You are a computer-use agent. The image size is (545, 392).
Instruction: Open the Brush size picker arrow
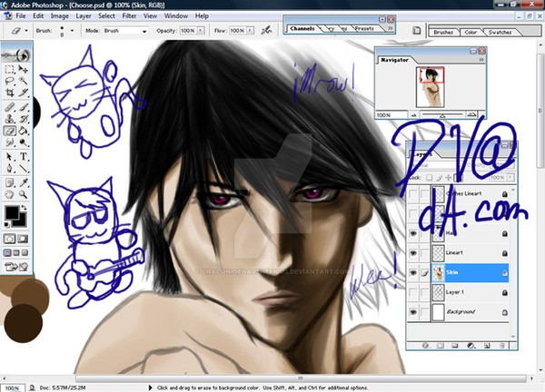click(x=72, y=31)
